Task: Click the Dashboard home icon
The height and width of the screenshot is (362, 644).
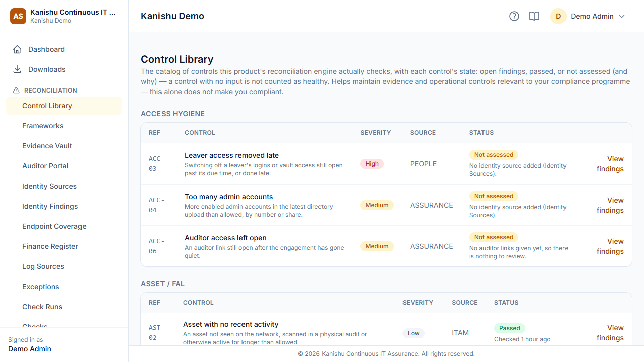Action: point(17,49)
